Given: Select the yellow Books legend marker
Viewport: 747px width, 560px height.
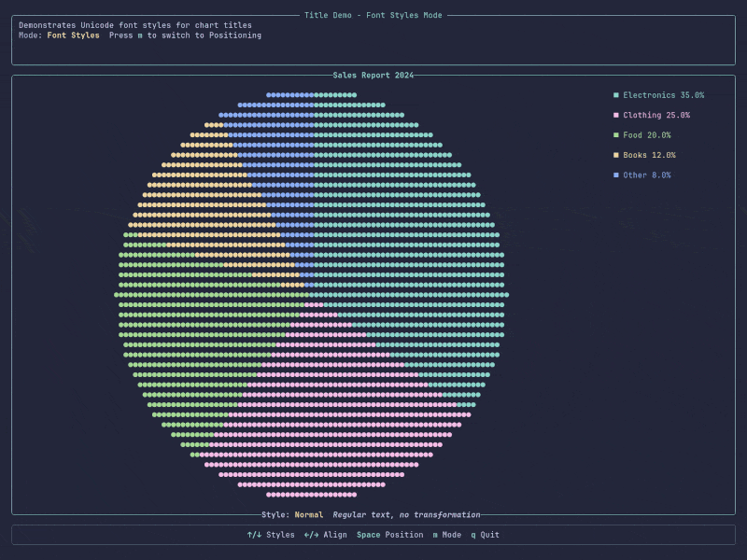Looking at the screenshot, I should tap(616, 155).
